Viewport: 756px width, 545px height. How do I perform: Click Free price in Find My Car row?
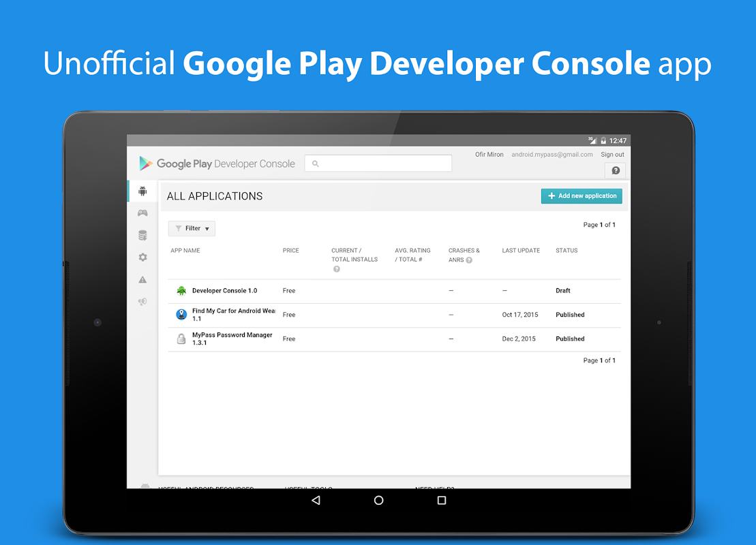tap(289, 315)
